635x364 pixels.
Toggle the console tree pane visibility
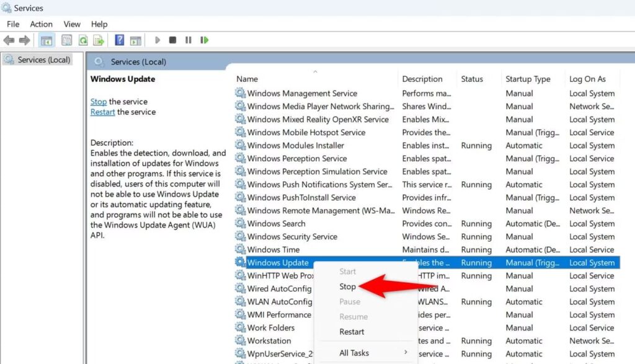[46, 40]
